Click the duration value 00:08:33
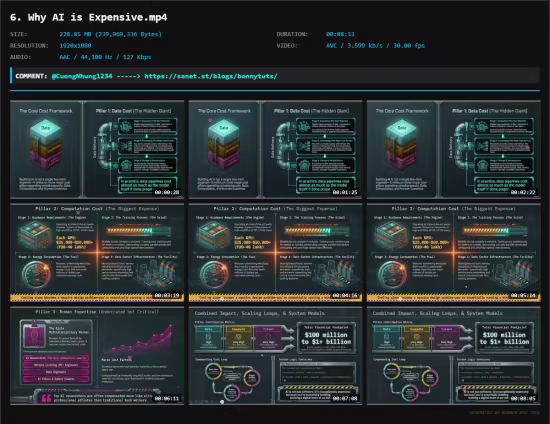Screen dimensions: 550x424 coord(340,34)
